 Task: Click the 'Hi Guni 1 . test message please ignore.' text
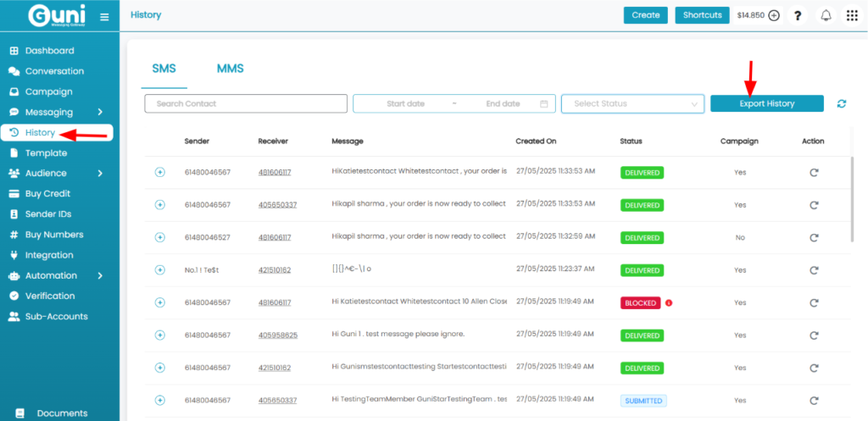click(398, 335)
